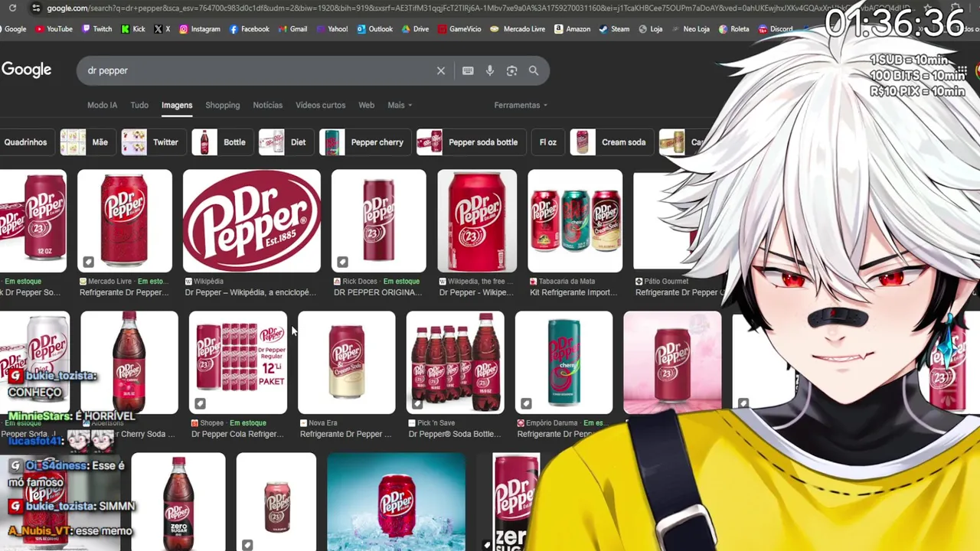This screenshot has height=551, width=980.
Task: Switch to the Notícias tab
Action: (x=268, y=105)
